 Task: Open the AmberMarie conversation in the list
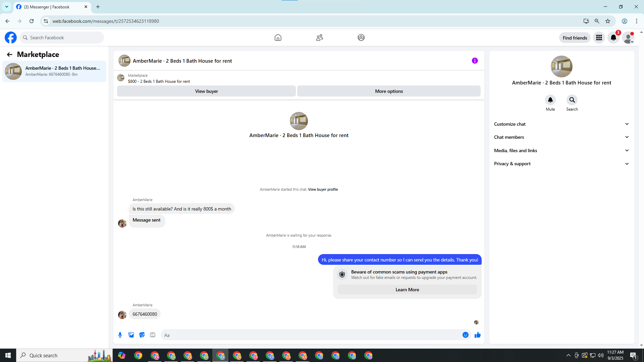[x=54, y=71]
